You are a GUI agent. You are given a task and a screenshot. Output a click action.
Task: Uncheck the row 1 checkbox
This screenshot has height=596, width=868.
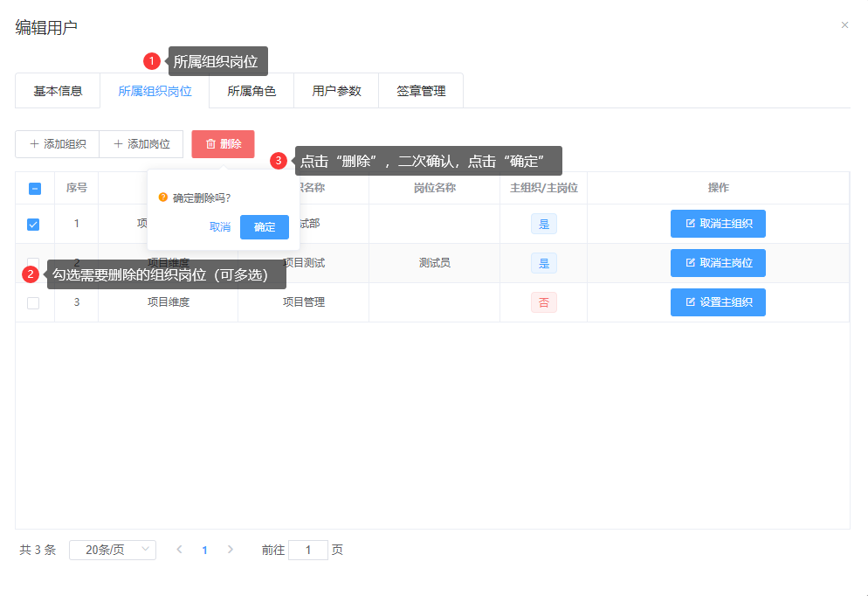(33, 225)
